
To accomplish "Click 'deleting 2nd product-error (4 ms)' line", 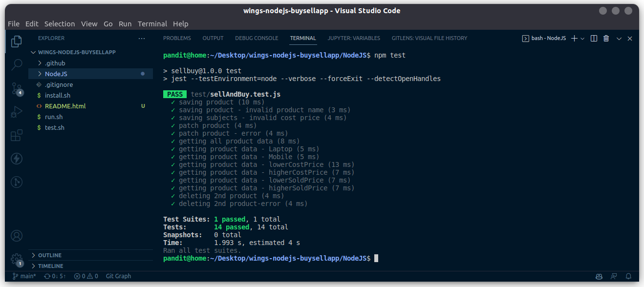I will pyautogui.click(x=243, y=204).
